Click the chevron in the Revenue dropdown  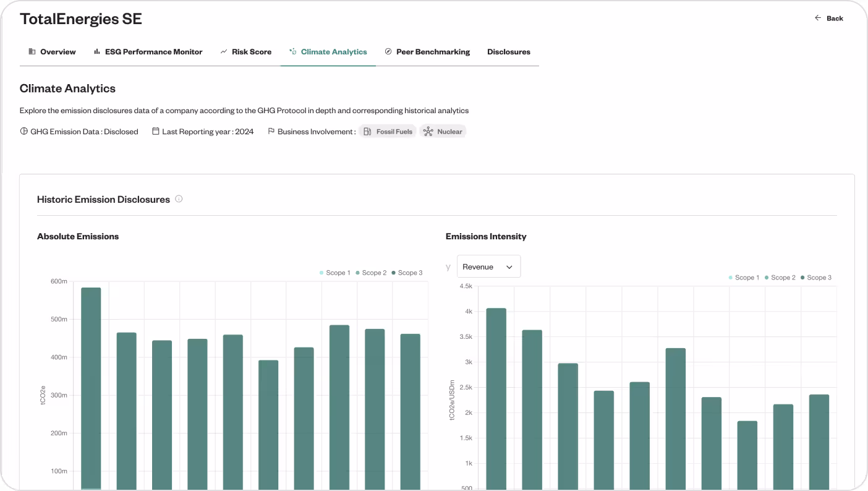click(509, 267)
